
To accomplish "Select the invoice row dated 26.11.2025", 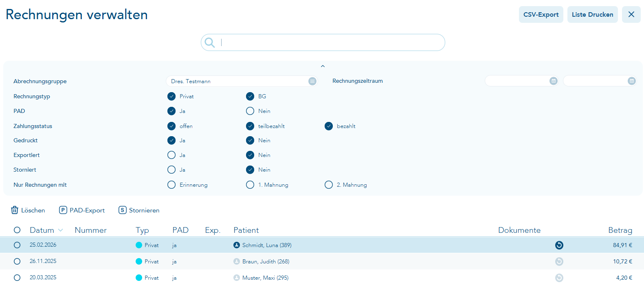I will (17, 261).
